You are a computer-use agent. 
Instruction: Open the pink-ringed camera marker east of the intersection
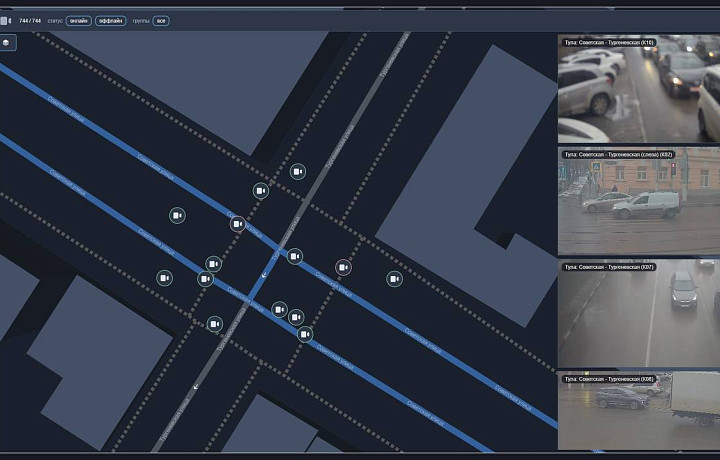[343, 268]
